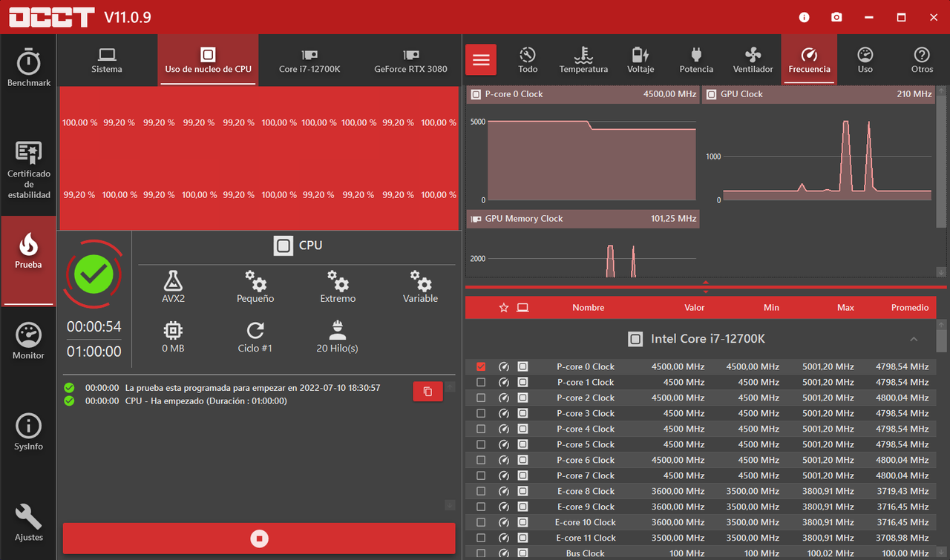Show Potencia sensors category

pyautogui.click(x=696, y=60)
